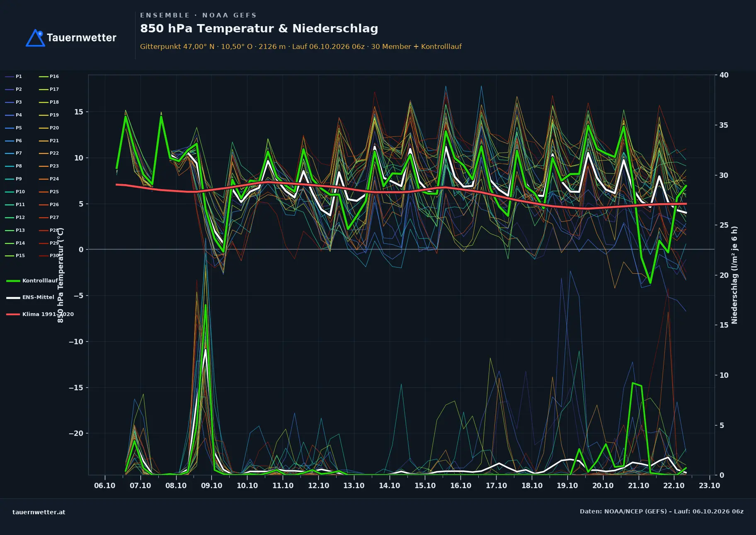The height and width of the screenshot is (535, 756).
Task: Click the 23.10 date tick label
Action: [x=710, y=486]
